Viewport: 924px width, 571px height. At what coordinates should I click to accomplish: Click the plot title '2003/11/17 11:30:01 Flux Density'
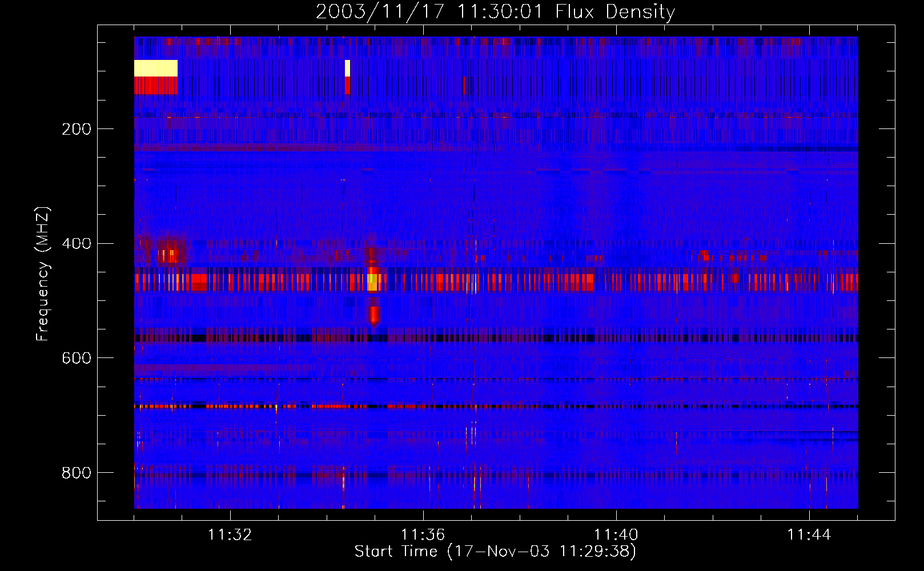(x=495, y=11)
